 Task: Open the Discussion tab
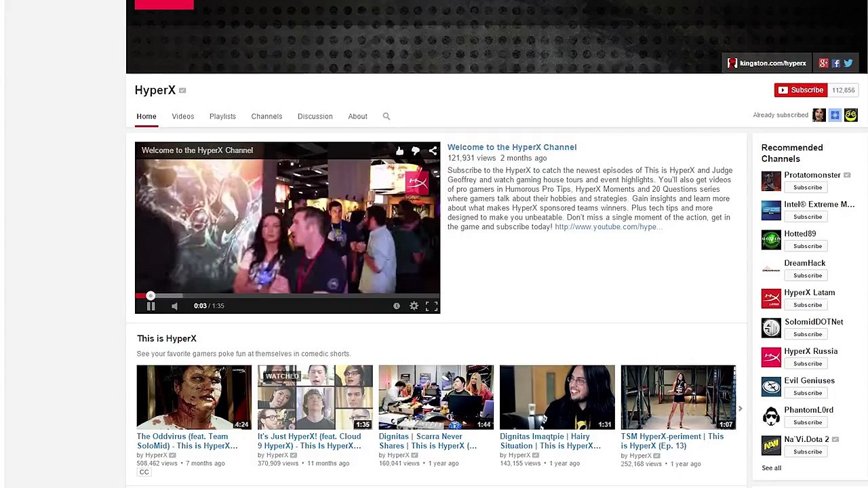[315, 117]
